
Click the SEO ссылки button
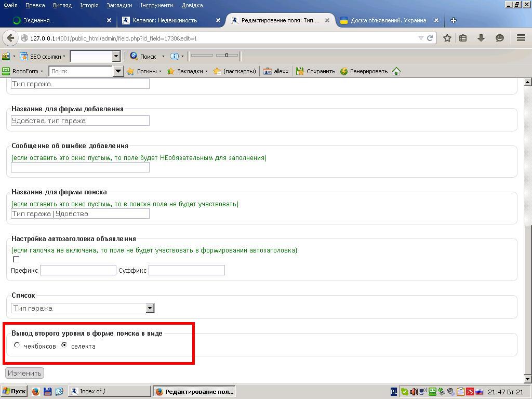tap(43, 56)
